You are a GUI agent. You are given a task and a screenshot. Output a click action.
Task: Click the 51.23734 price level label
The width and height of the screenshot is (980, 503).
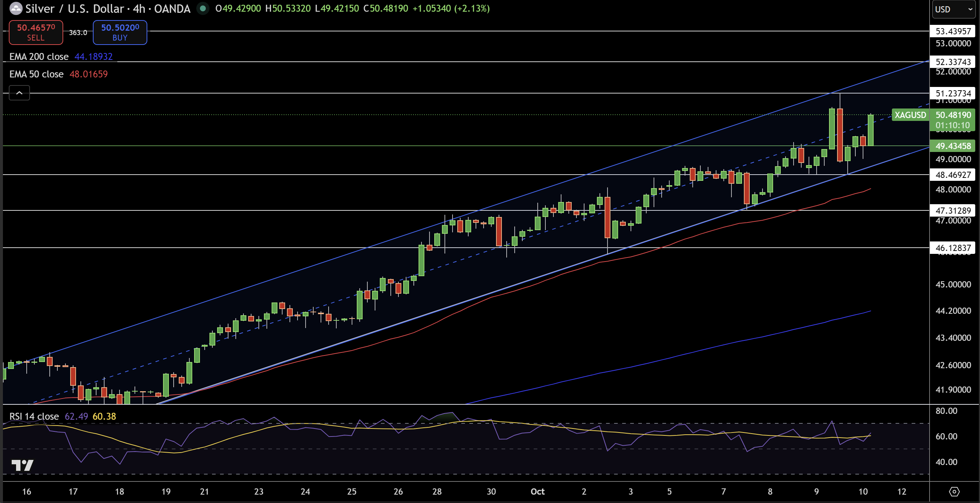pos(953,93)
